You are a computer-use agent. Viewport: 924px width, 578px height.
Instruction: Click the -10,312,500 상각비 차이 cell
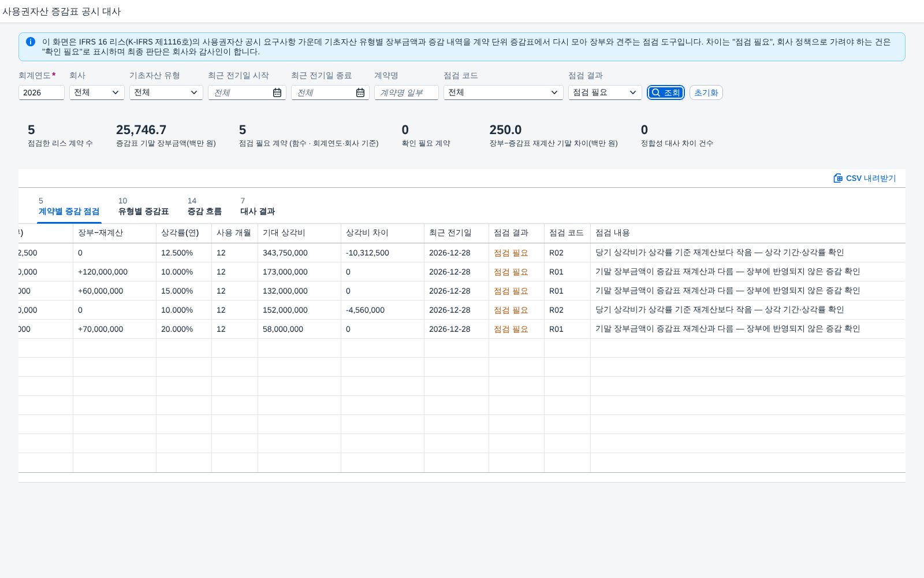tap(382, 253)
